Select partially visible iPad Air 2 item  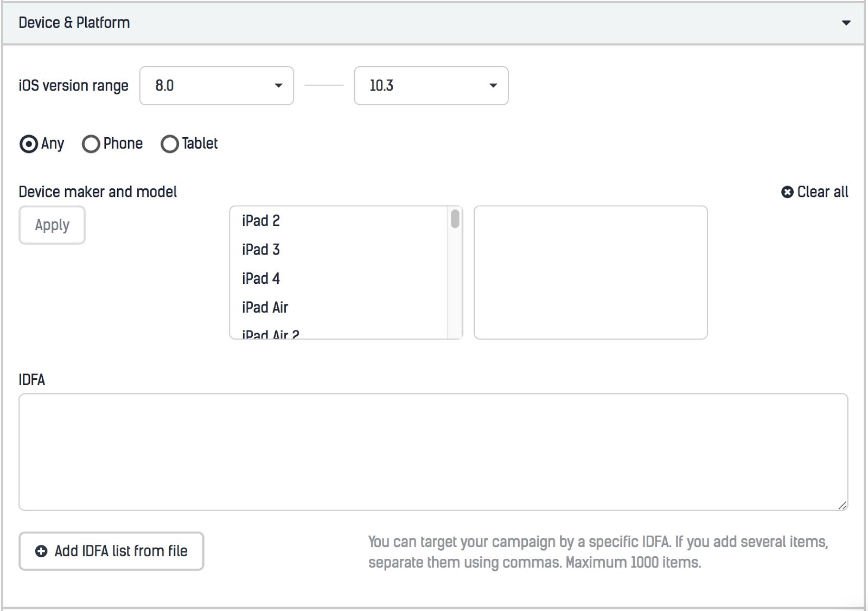point(271,334)
